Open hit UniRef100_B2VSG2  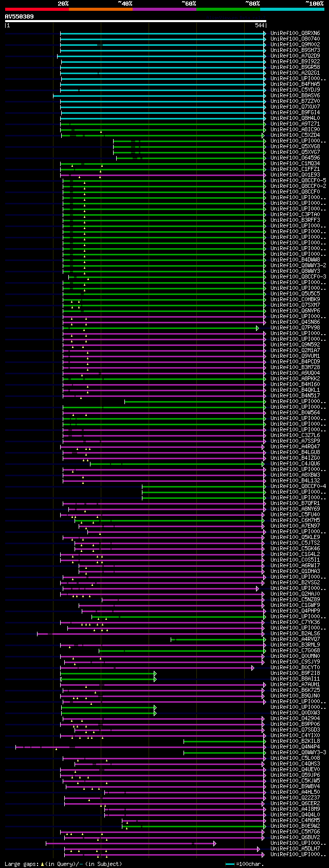point(295,582)
